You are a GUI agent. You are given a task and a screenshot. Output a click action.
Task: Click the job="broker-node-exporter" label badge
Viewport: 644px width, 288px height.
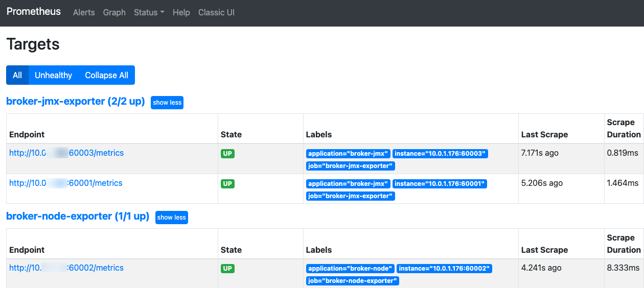pos(353,281)
